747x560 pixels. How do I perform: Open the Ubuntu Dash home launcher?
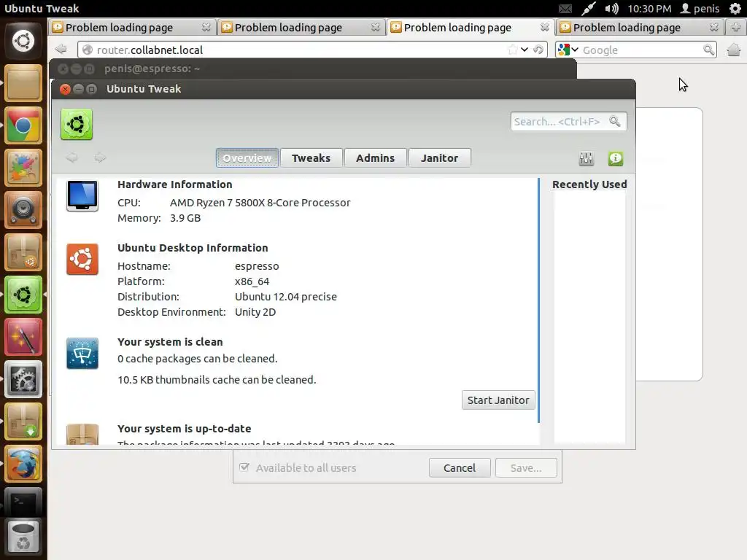[23, 41]
